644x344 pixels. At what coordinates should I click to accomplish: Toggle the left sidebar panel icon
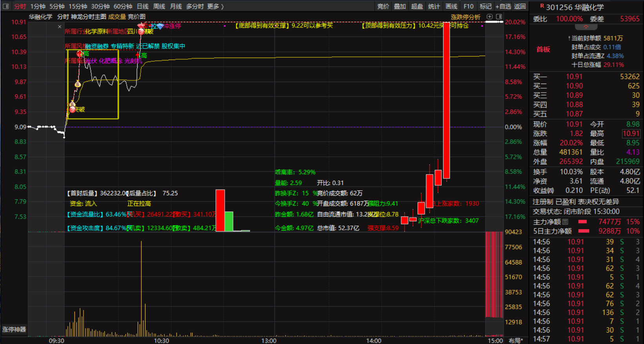[x=5, y=6]
